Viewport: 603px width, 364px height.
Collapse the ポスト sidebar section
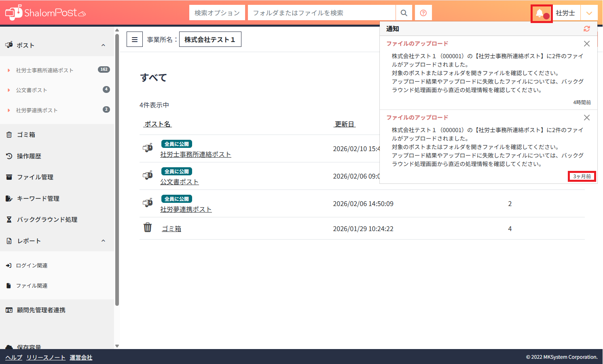click(103, 45)
